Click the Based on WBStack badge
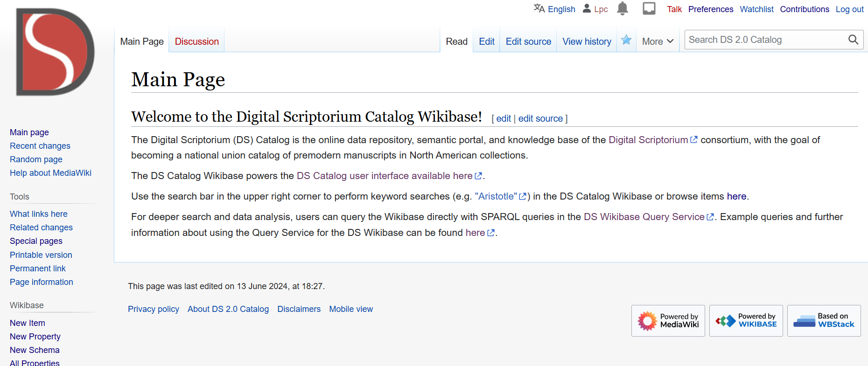 824,321
